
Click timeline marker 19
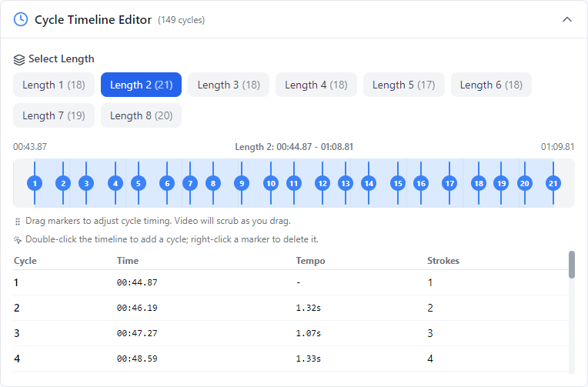(x=501, y=183)
